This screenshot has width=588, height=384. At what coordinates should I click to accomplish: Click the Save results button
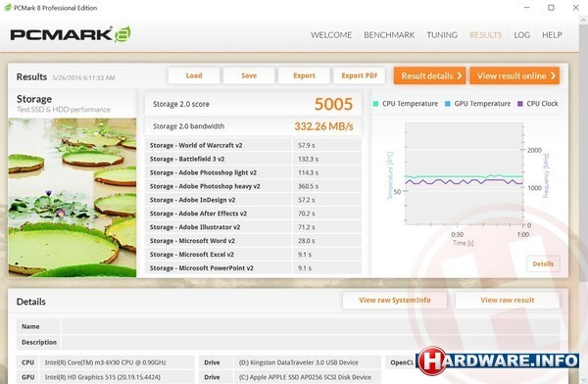(x=249, y=75)
